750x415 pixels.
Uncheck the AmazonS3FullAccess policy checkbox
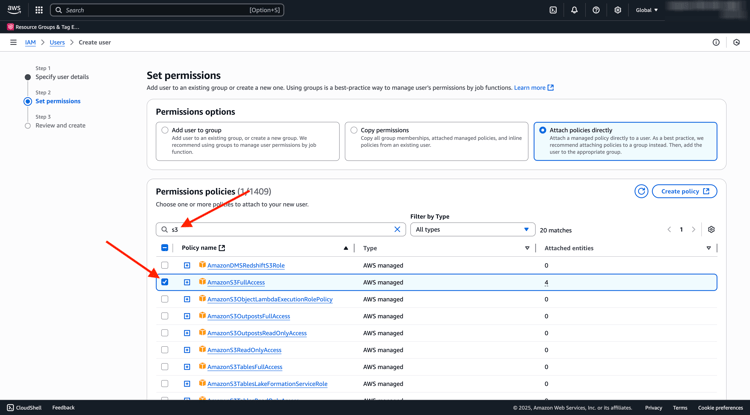(x=165, y=282)
